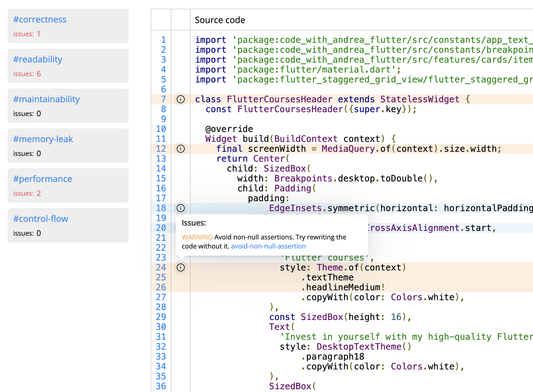Image resolution: width=533 pixels, height=392 pixels.
Task: Select the info circle near EdgeInsets.symmetric line
Action: point(180,208)
